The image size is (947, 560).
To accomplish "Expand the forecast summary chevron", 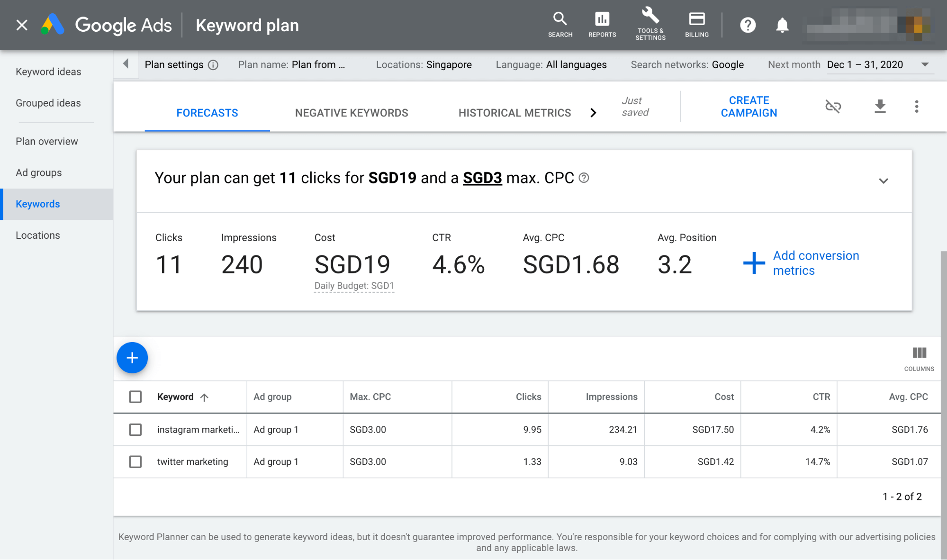I will pyautogui.click(x=883, y=181).
